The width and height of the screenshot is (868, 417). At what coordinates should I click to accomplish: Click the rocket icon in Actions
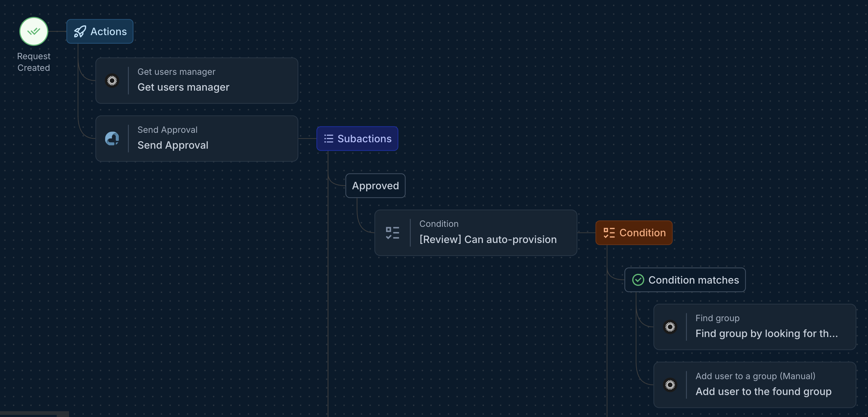(x=80, y=32)
